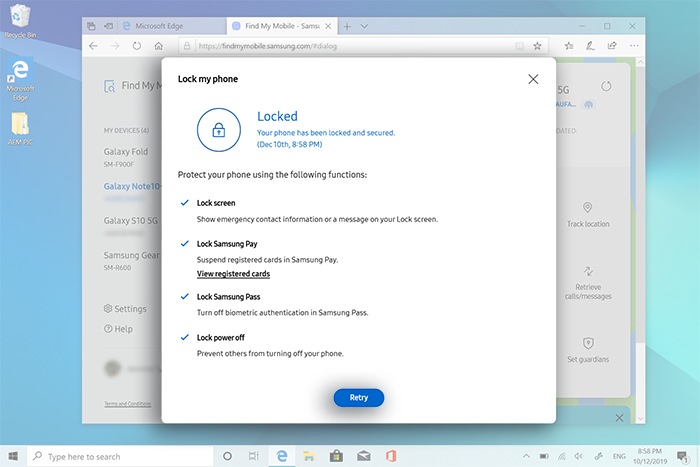This screenshot has height=467, width=700.
Task: Open File Explorer from taskbar
Action: coord(308,456)
